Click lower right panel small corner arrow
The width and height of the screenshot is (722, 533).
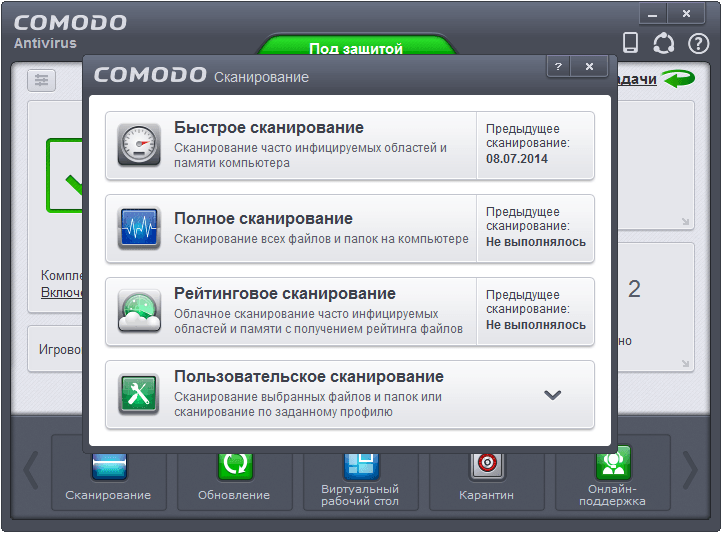point(686,364)
